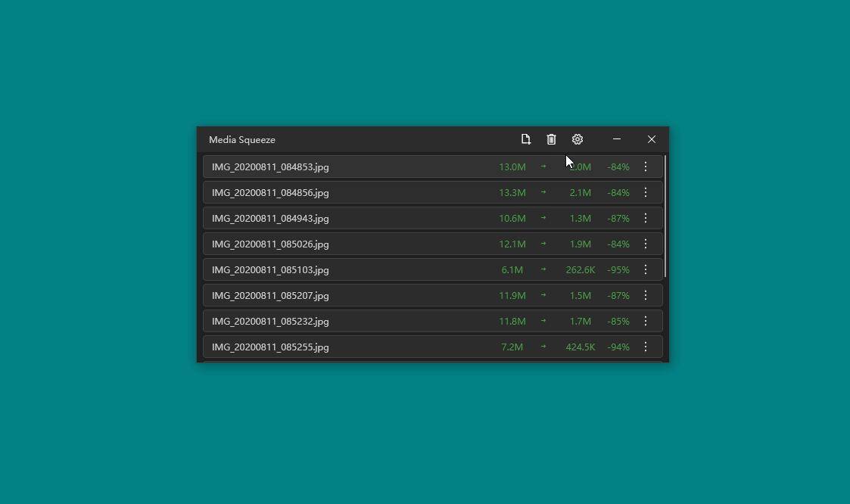Open more options for IMG_20200811_085026.jpg
The width and height of the screenshot is (850, 504).
click(646, 244)
